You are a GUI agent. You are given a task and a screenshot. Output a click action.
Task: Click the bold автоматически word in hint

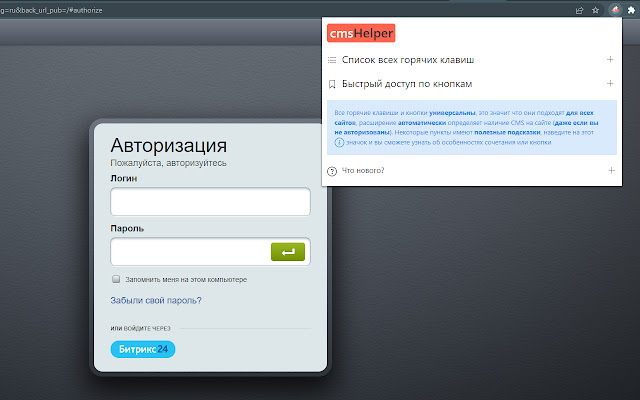tap(422, 123)
